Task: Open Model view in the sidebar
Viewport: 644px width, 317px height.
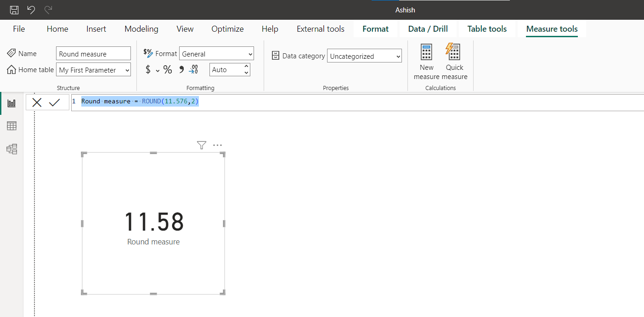Action: pyautogui.click(x=11, y=149)
